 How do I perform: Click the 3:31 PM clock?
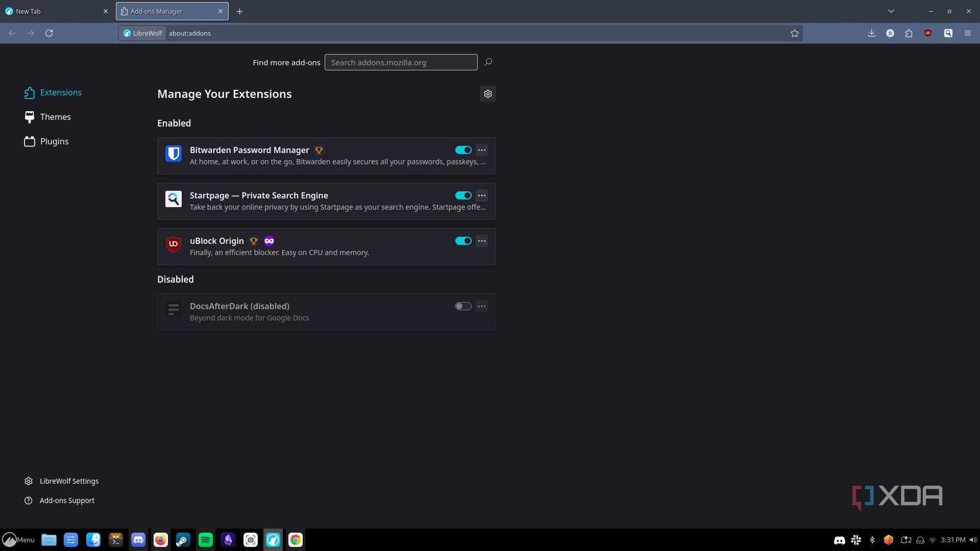tap(953, 540)
